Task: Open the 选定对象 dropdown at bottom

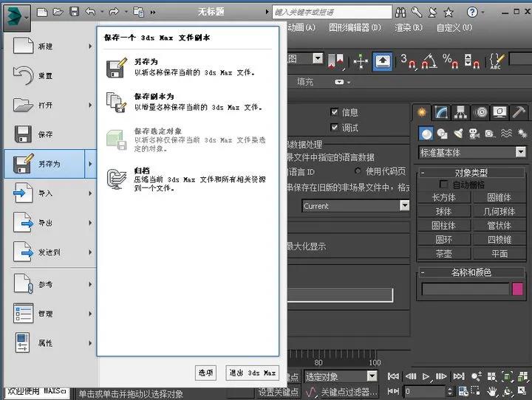Action: (x=372, y=376)
